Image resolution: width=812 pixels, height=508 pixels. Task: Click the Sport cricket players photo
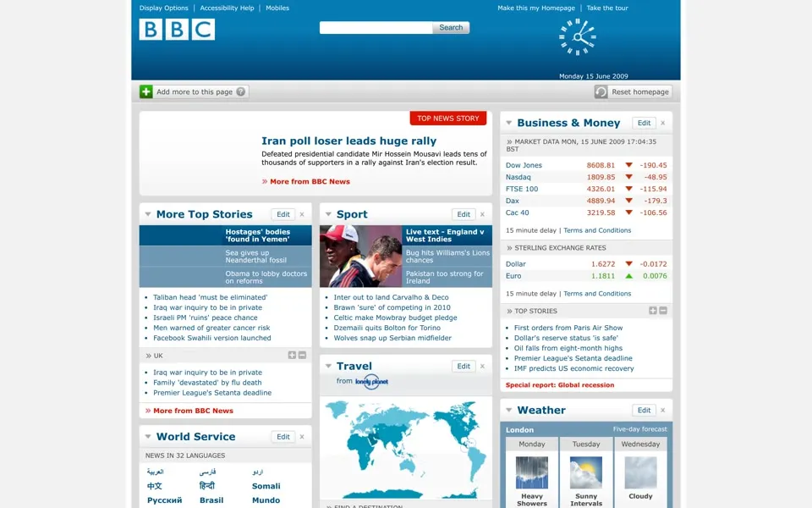pyautogui.click(x=361, y=256)
